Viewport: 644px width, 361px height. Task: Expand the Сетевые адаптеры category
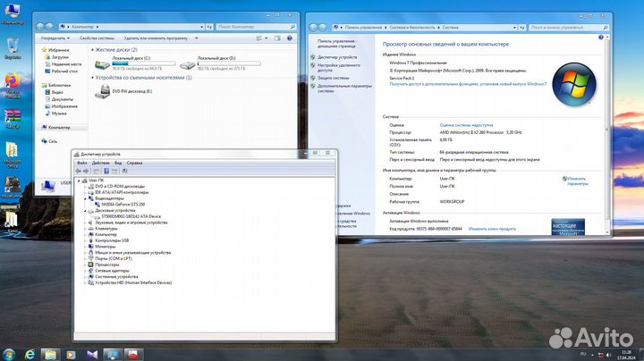pos(86,271)
